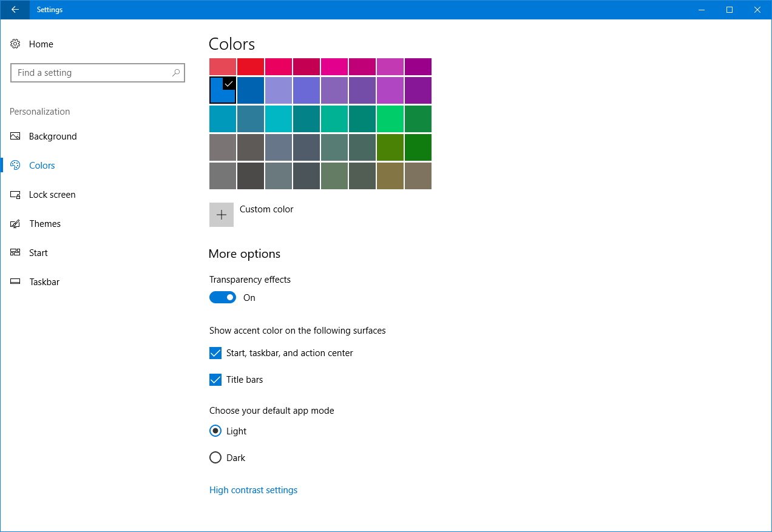Focus the Find a setting search box
The height and width of the screenshot is (532, 772).
[91, 73]
